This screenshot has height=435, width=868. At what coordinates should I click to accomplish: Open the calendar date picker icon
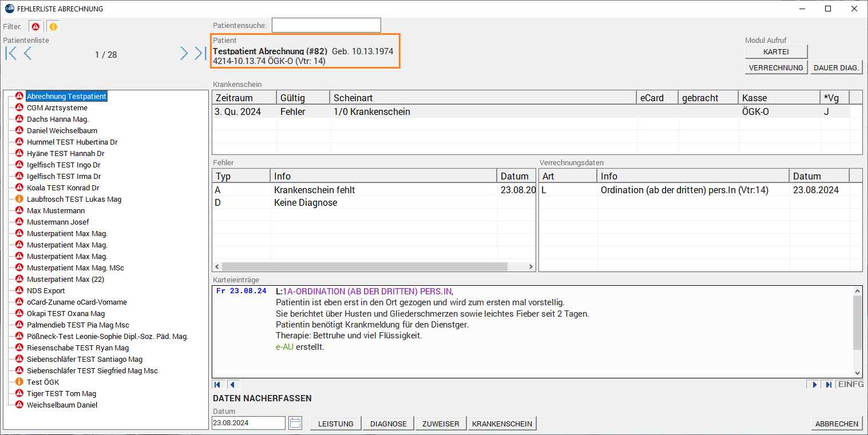coord(295,423)
